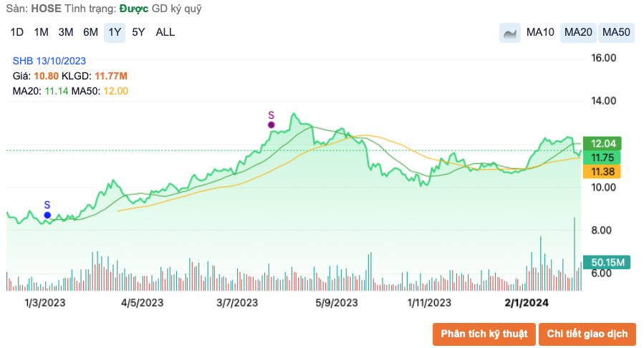Show the 6M time range
This screenshot has width=644, height=348.
[90, 32]
